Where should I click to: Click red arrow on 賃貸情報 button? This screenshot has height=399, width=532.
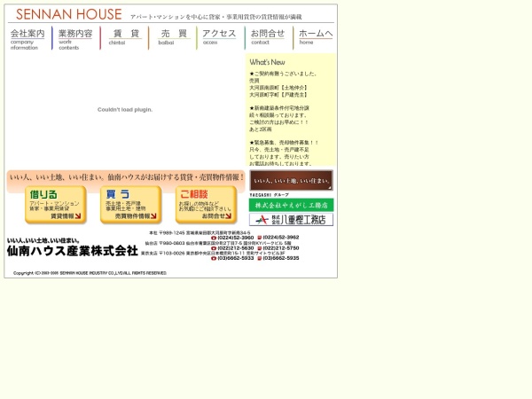pyautogui.click(x=78, y=216)
